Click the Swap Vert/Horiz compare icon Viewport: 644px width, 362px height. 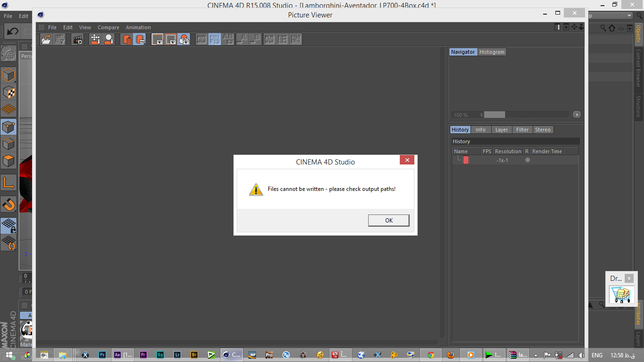pyautogui.click(x=296, y=40)
